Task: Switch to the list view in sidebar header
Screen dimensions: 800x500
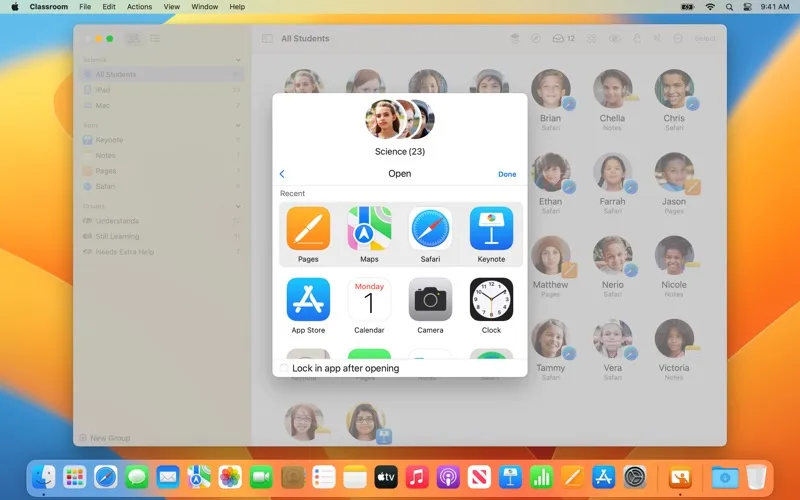Action: coord(155,38)
